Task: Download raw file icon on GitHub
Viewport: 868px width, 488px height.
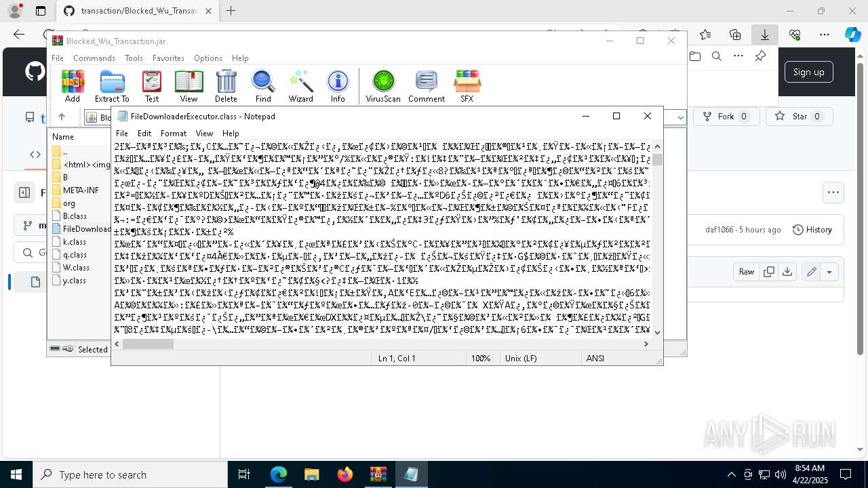Action: [787, 272]
